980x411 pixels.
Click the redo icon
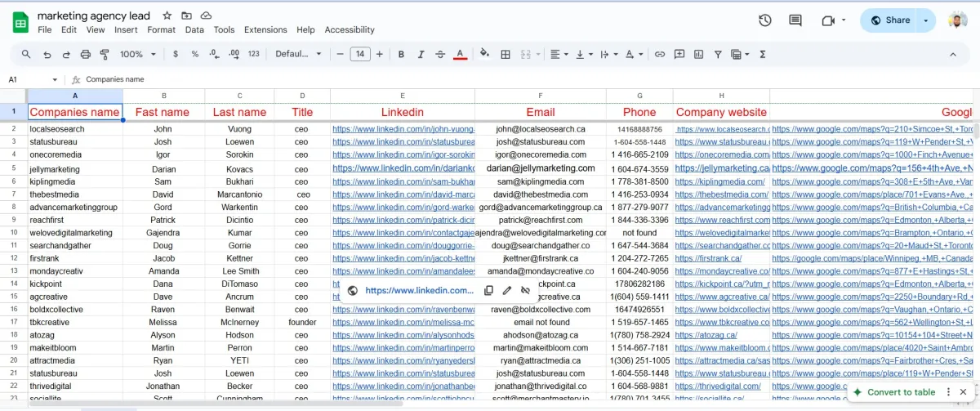pyautogui.click(x=66, y=54)
